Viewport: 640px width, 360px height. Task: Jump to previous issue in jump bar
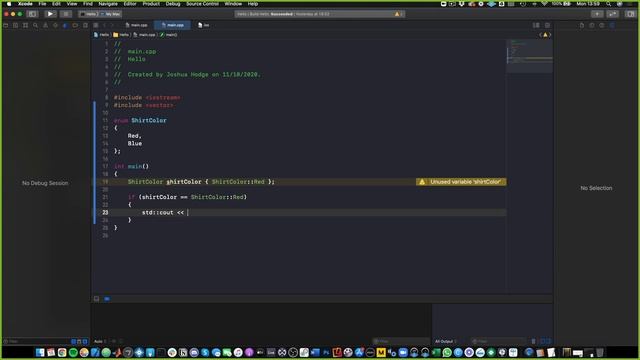coord(540,35)
